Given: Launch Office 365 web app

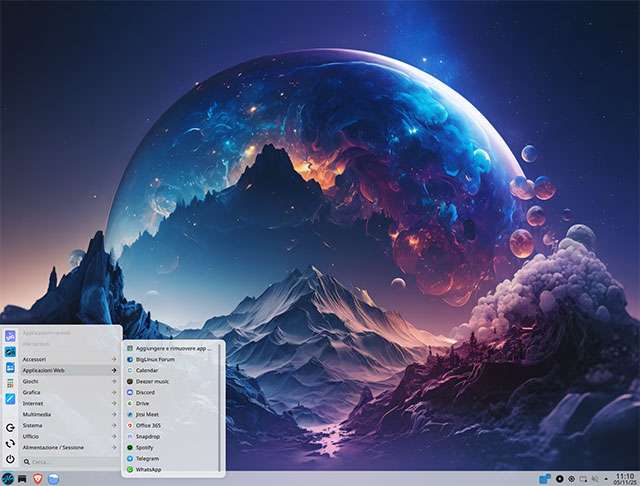Looking at the screenshot, I should (x=171, y=425).
